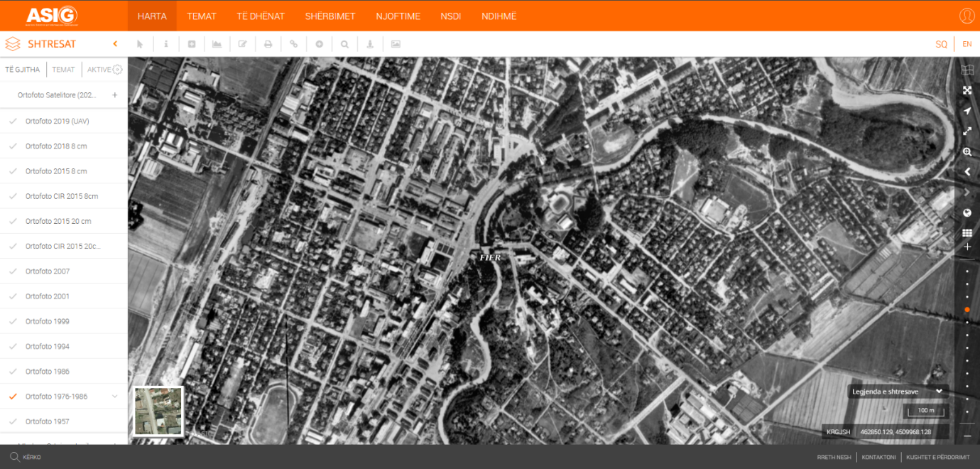Switch language to EN

pyautogui.click(x=967, y=44)
